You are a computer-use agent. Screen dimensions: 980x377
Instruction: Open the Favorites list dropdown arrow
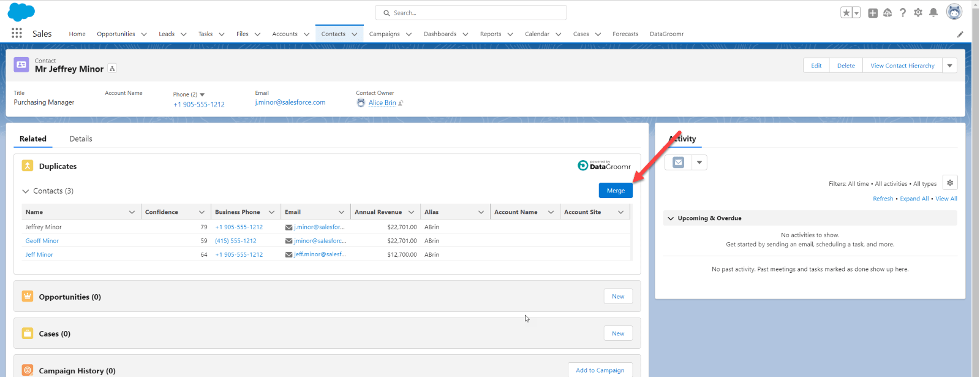pyautogui.click(x=856, y=13)
